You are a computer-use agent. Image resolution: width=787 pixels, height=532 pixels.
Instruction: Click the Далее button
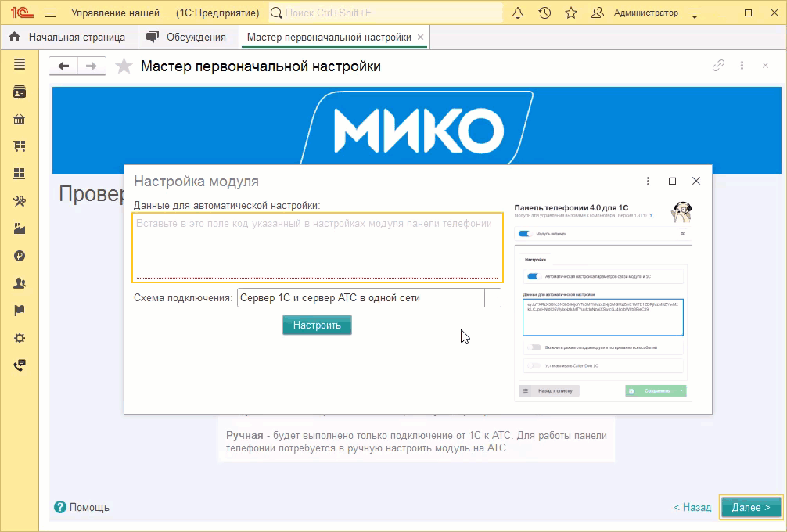tap(749, 507)
